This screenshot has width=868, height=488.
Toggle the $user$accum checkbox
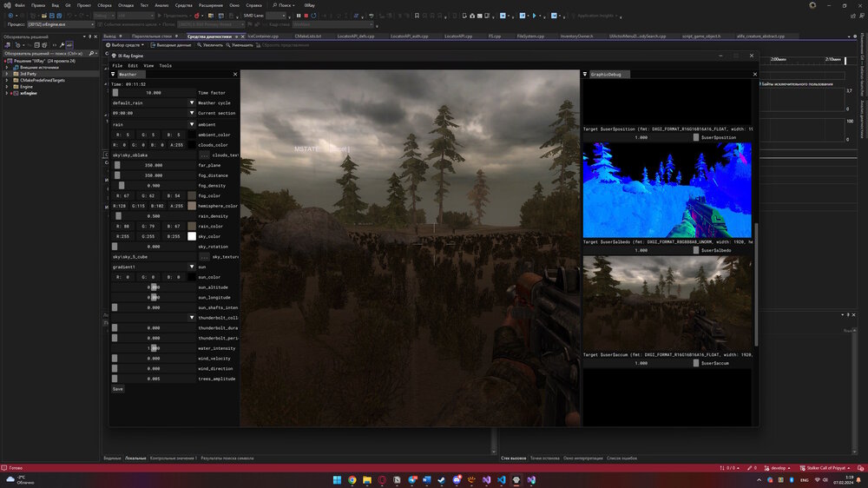pos(696,363)
